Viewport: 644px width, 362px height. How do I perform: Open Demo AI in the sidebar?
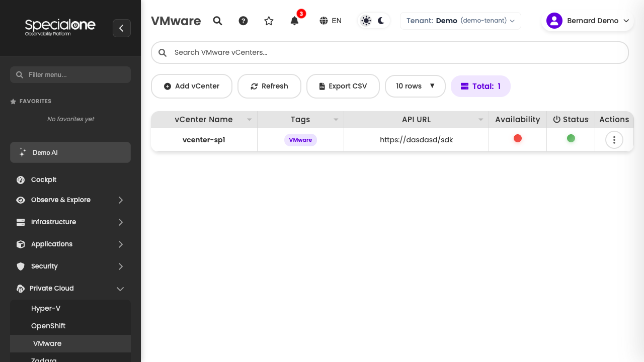(70, 152)
